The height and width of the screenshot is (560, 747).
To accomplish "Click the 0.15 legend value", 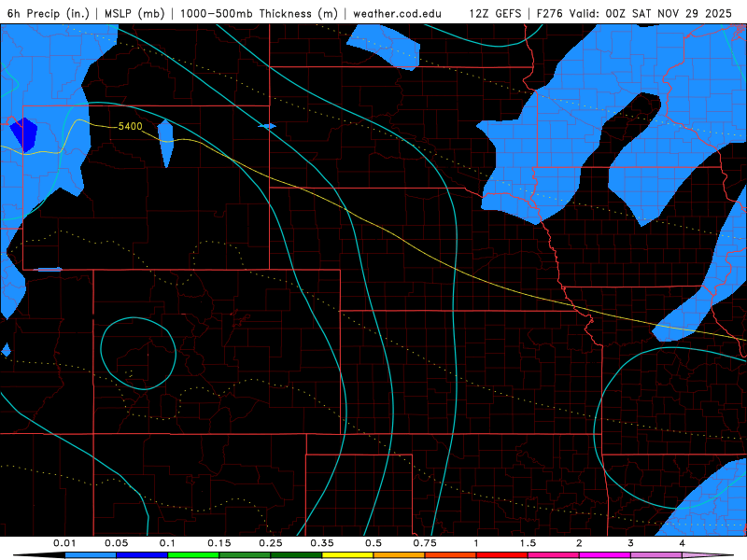I will coord(219,543).
